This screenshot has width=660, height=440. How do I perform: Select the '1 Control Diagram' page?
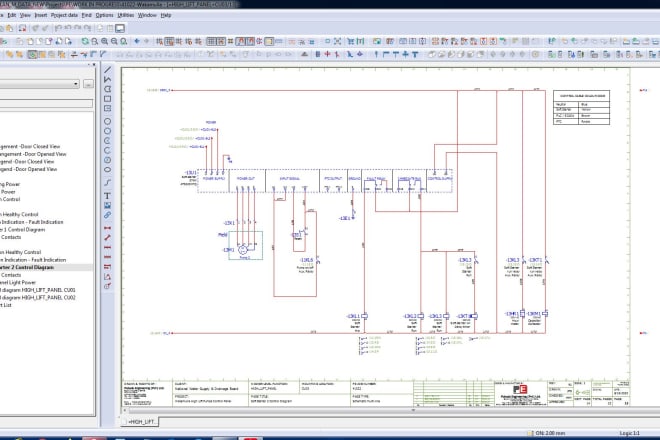23,229
